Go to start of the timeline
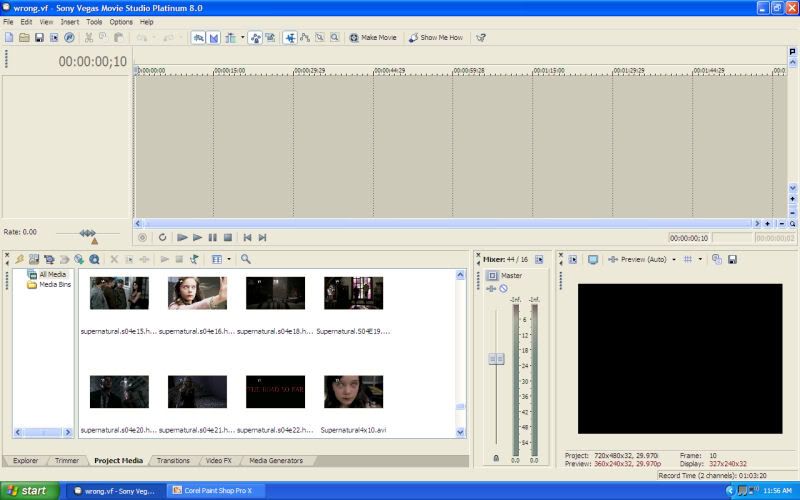This screenshot has height=500, width=800. click(247, 237)
